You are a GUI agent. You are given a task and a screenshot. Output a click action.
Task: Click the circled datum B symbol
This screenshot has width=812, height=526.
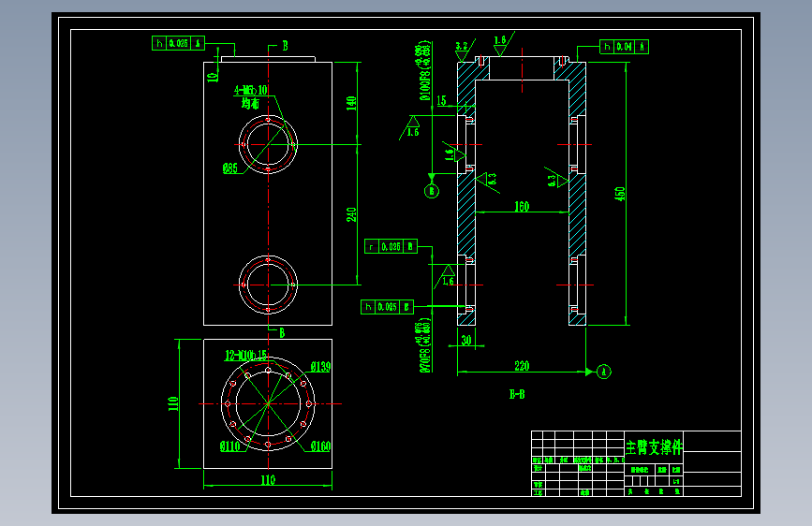coord(432,192)
